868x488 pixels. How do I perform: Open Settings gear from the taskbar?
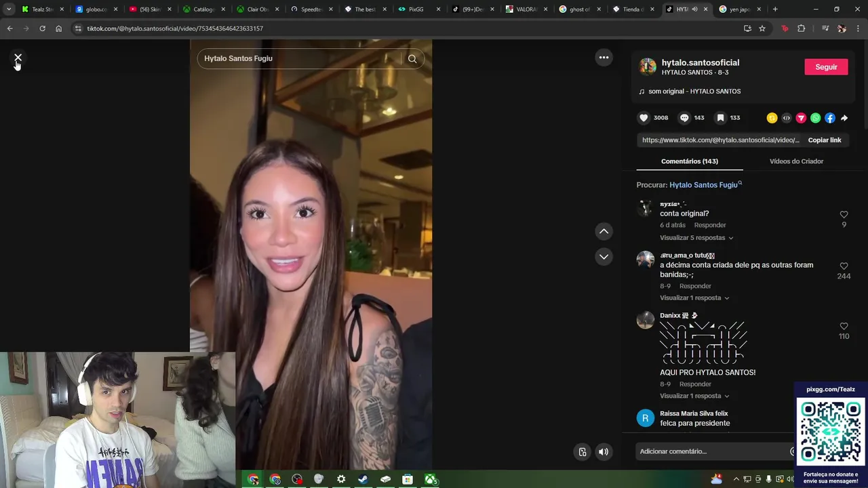coord(341,480)
